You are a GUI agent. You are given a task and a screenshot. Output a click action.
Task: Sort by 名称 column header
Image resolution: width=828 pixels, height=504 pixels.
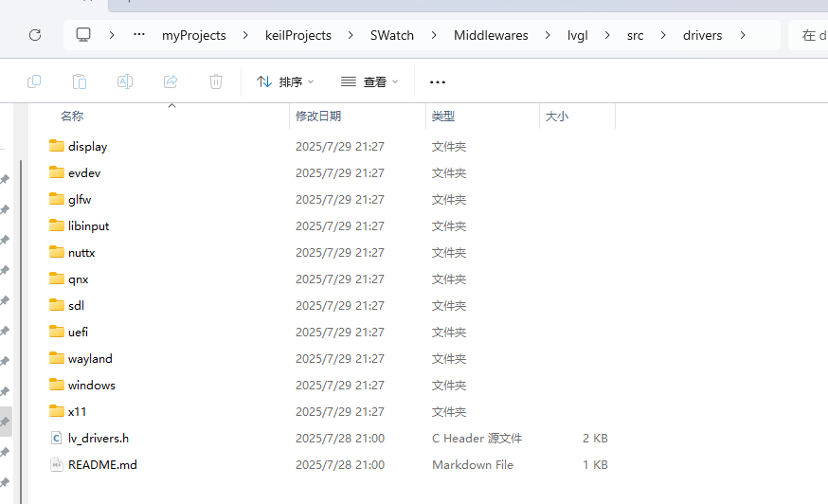point(72,117)
